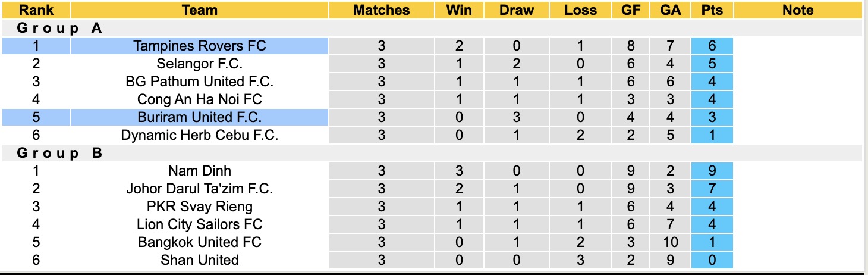Viewport: 868px width, 275px height.
Task: Select Lion City Sailors FC
Action: pyautogui.click(x=200, y=224)
